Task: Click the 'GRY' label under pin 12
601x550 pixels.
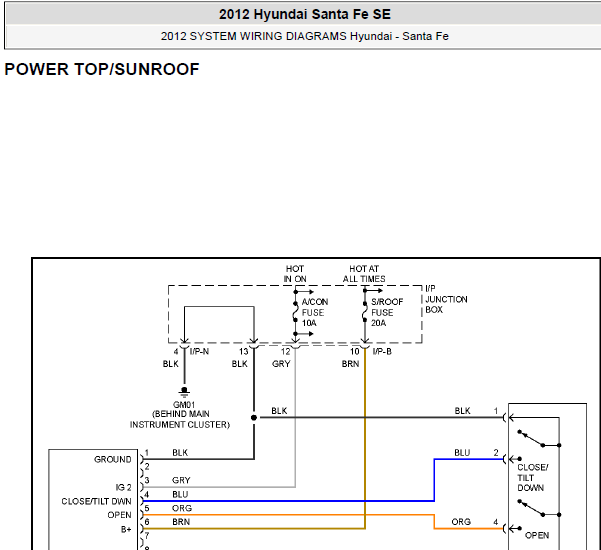Action: [x=281, y=364]
